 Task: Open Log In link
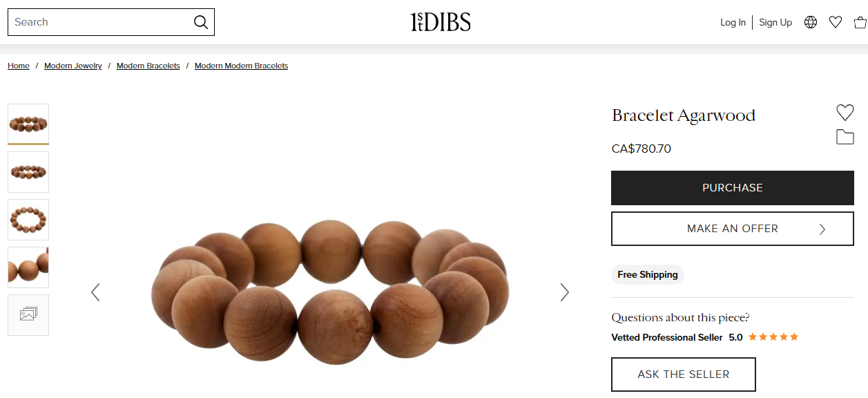click(x=733, y=22)
